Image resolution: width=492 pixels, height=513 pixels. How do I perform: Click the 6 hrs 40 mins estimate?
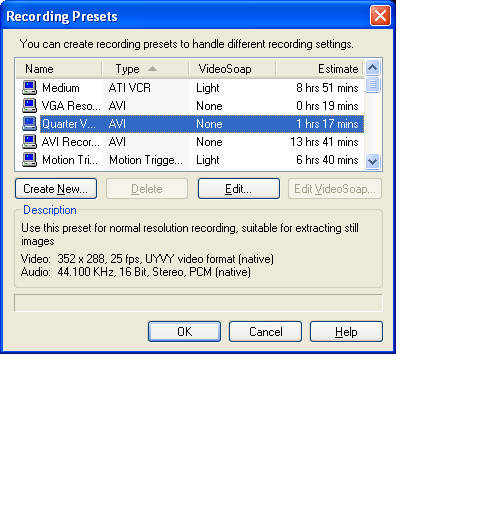click(x=327, y=160)
